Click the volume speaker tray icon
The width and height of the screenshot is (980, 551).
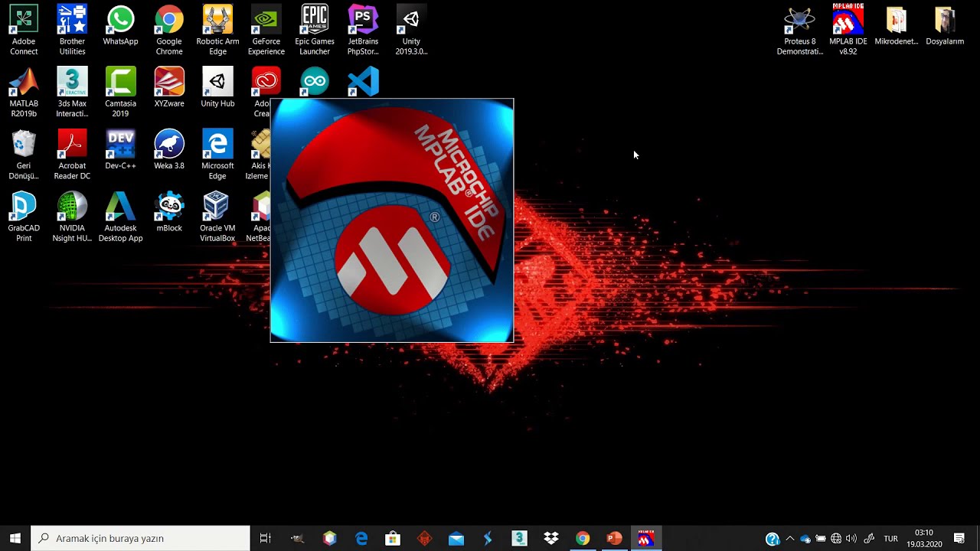point(851,539)
